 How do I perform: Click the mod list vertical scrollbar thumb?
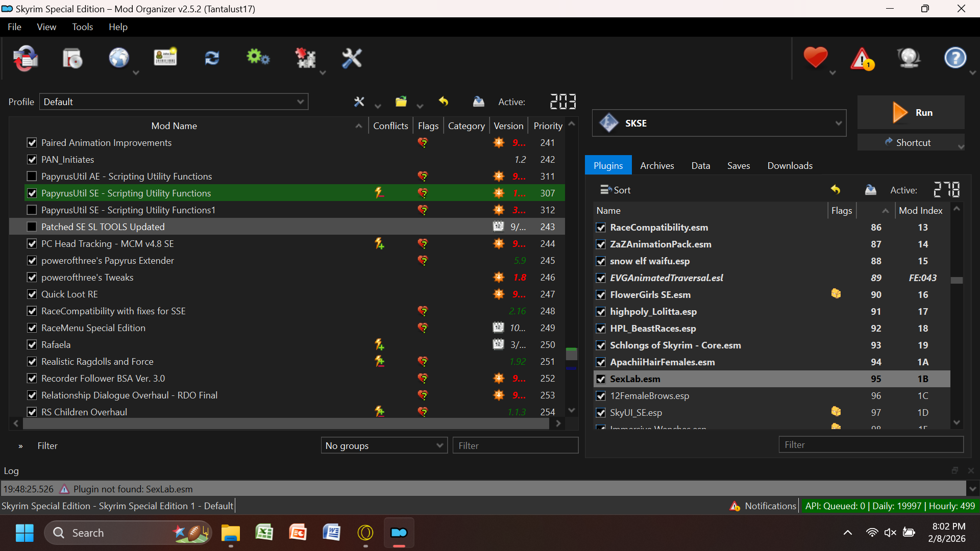(x=572, y=354)
